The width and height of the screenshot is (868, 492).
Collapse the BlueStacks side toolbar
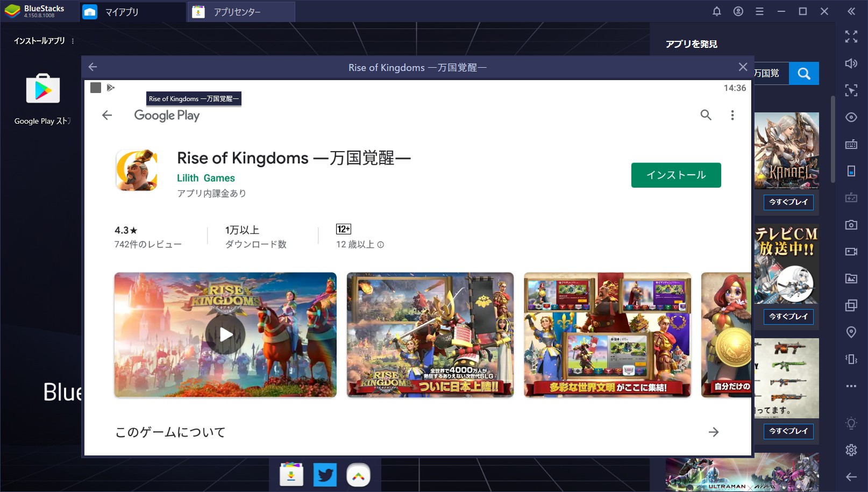click(x=851, y=11)
